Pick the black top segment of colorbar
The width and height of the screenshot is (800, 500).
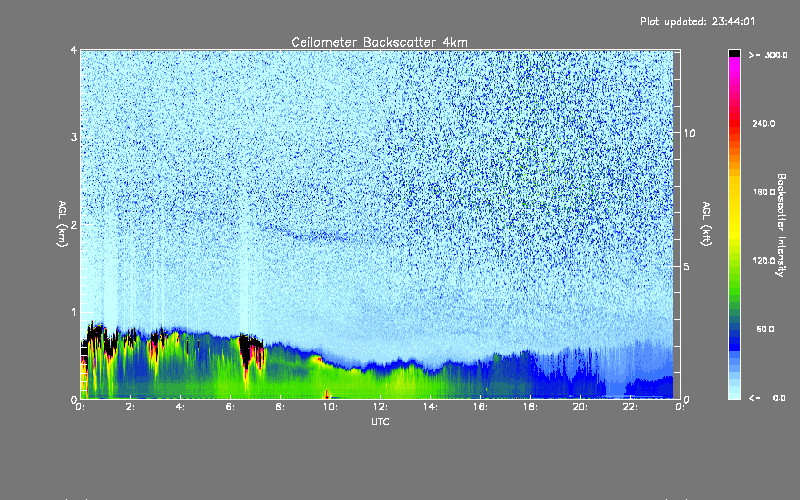734,53
